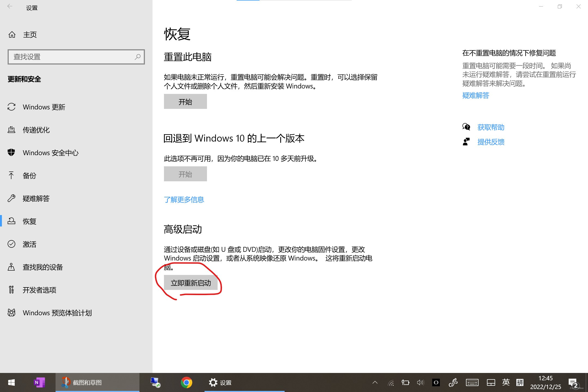
Task: Click Restart now (立即重新启动) button
Action: [191, 283]
